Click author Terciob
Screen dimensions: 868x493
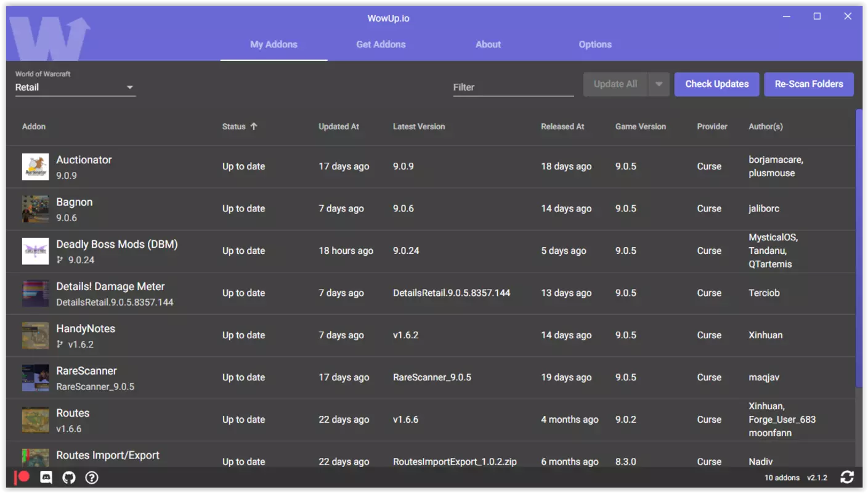(x=764, y=293)
